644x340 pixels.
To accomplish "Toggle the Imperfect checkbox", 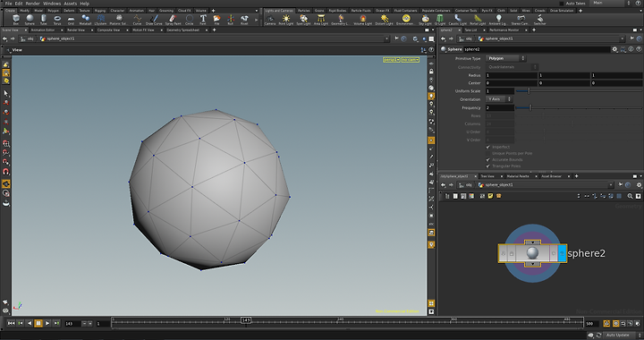I will [x=488, y=147].
